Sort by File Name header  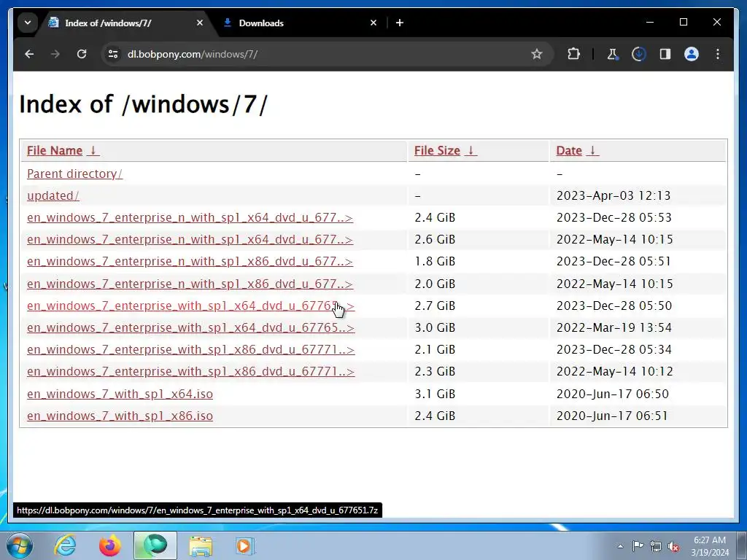[55, 150]
